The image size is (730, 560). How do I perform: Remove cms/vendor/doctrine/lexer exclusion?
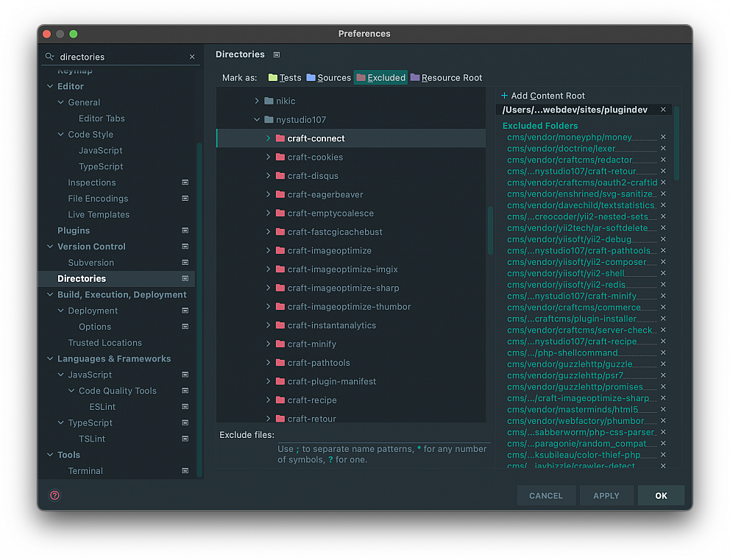pos(663,149)
